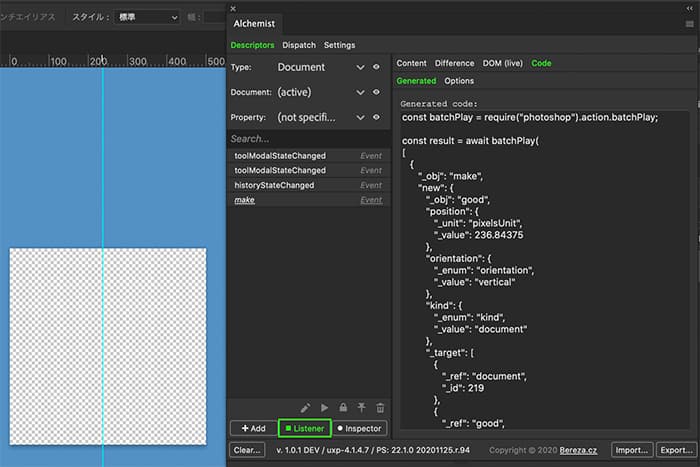Click the pin descriptor icon

pyautogui.click(x=361, y=408)
